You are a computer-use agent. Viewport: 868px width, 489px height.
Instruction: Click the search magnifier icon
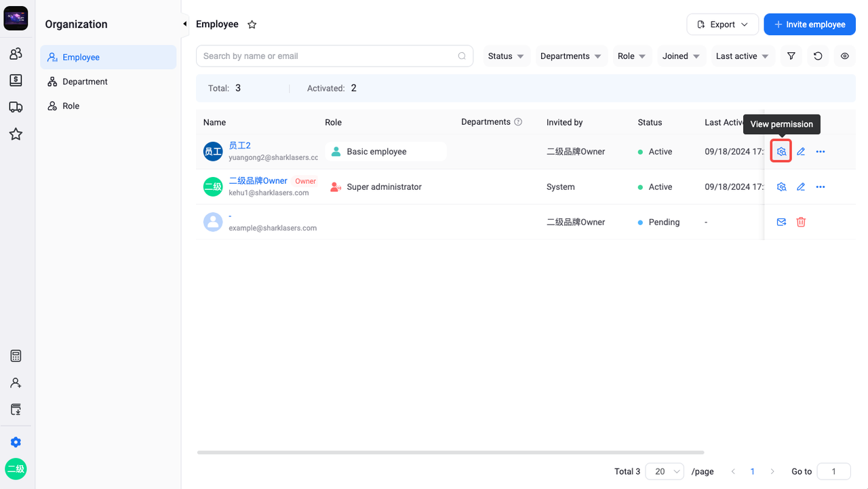point(462,56)
